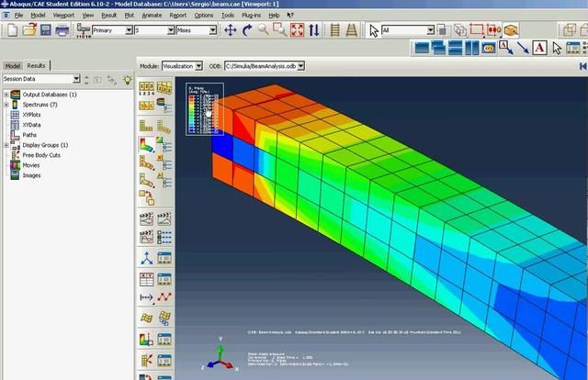Click the S Mises contour legend
588x380 pixels.
click(205, 109)
